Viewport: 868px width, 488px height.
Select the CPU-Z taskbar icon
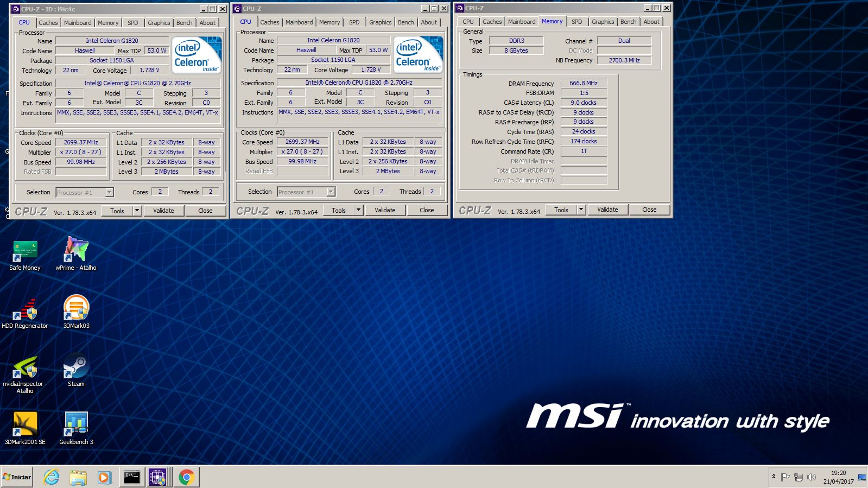(x=158, y=477)
